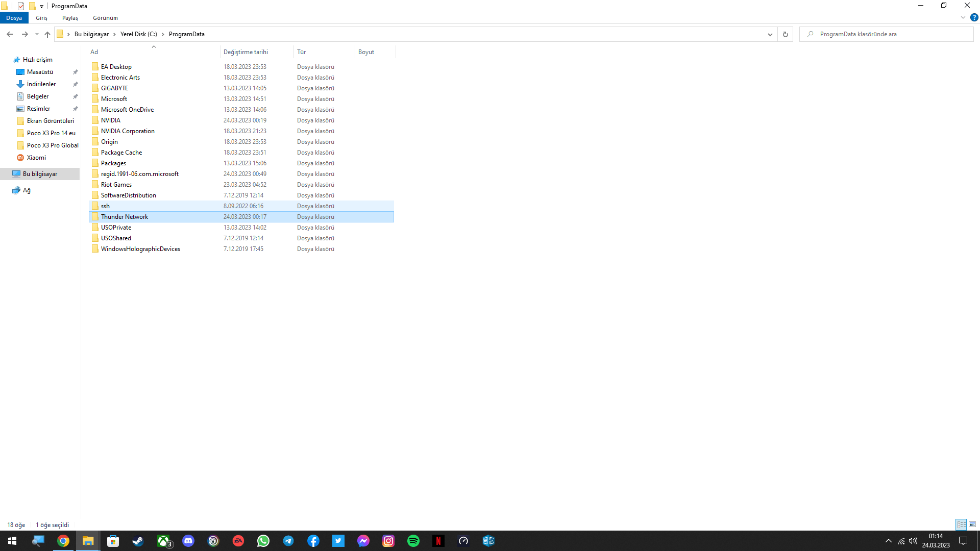
Task: Open Spotify from the taskbar
Action: (413, 541)
